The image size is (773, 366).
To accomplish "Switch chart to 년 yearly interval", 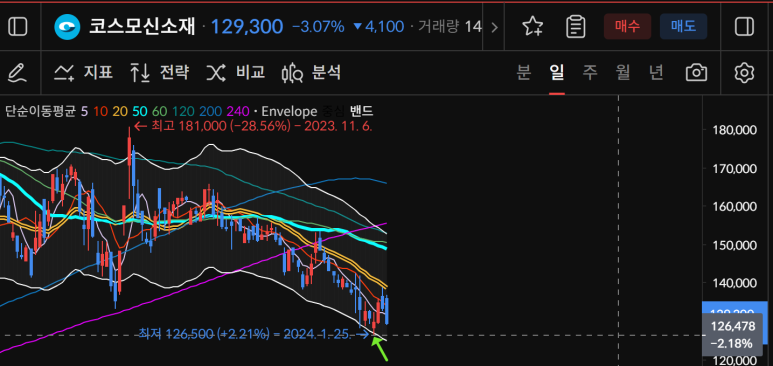I will coord(656,73).
